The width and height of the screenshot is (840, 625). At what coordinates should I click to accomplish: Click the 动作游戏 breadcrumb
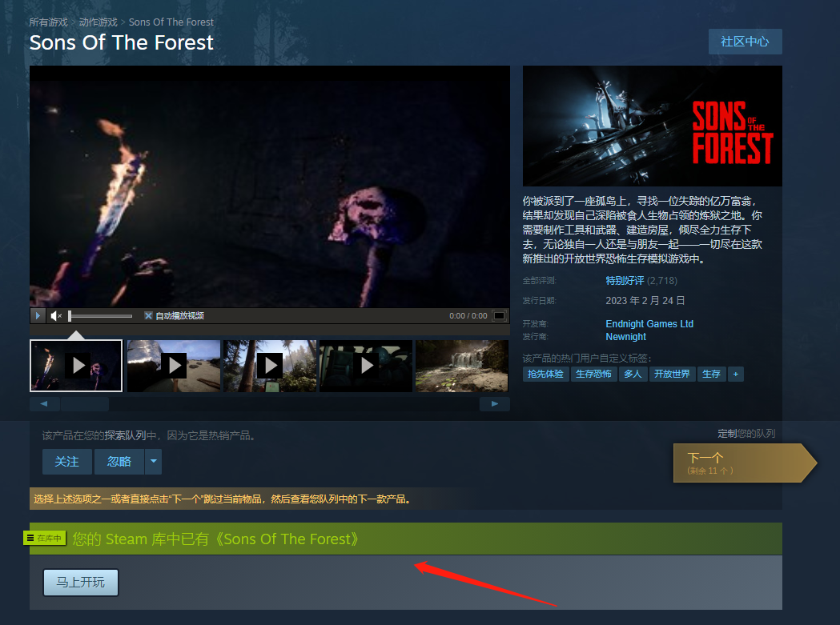[x=98, y=22]
